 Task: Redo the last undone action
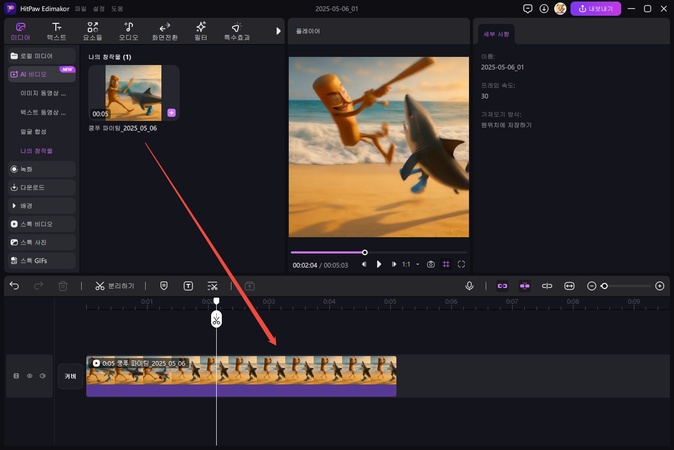(38, 286)
